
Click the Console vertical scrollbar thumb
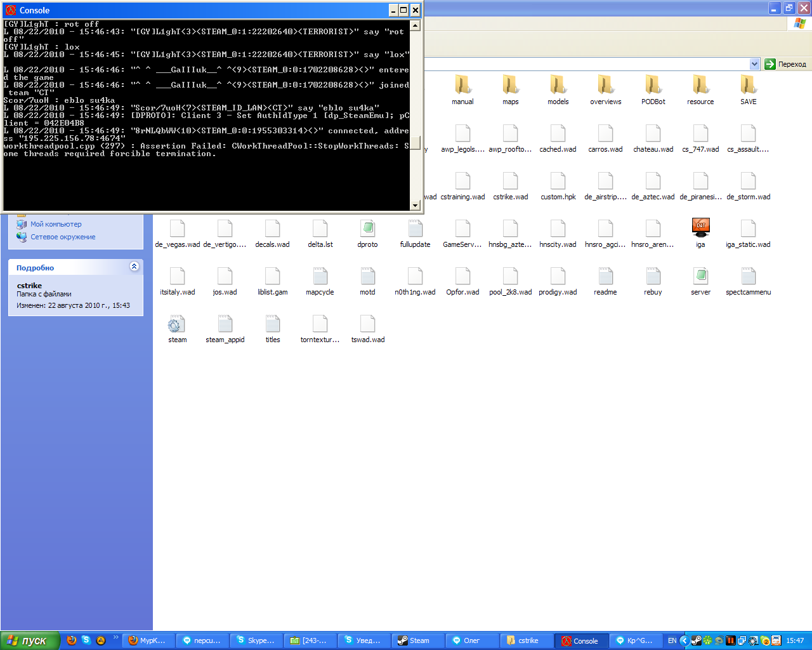pos(415,143)
